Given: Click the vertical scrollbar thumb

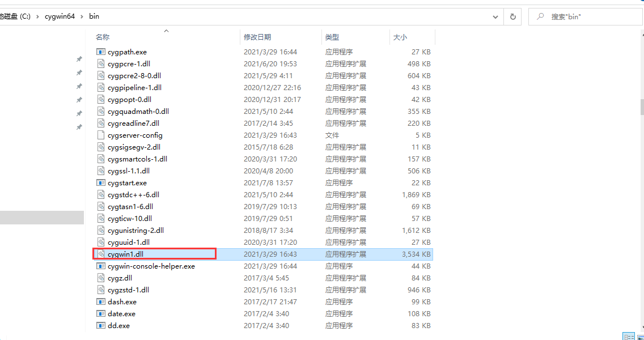Looking at the screenshot, I should [x=642, y=107].
